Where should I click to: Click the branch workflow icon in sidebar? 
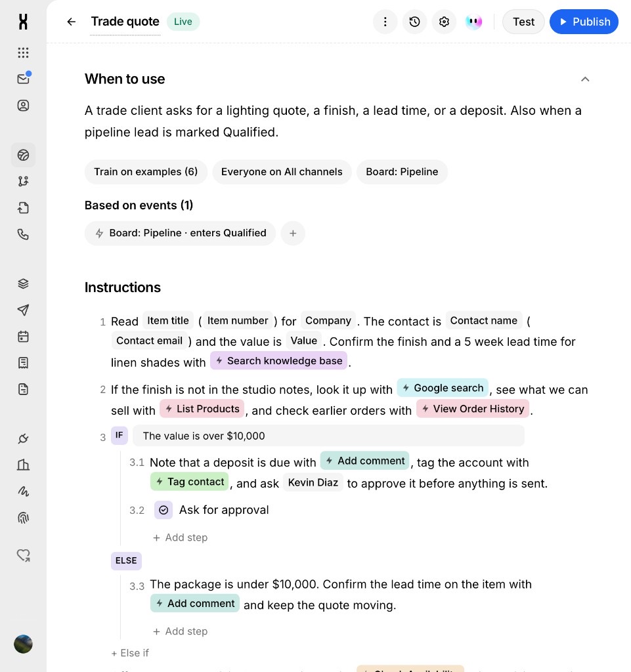pyautogui.click(x=23, y=181)
